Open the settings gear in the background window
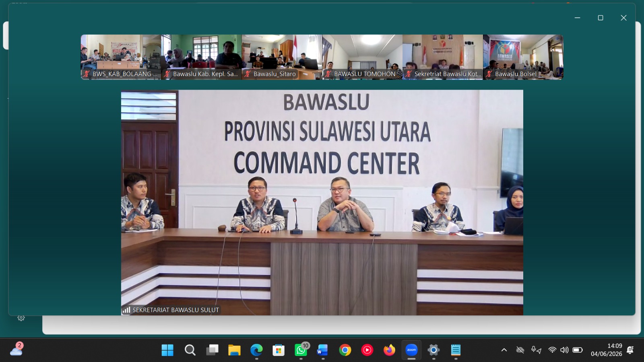The height and width of the screenshot is (362, 644). coord(21,318)
